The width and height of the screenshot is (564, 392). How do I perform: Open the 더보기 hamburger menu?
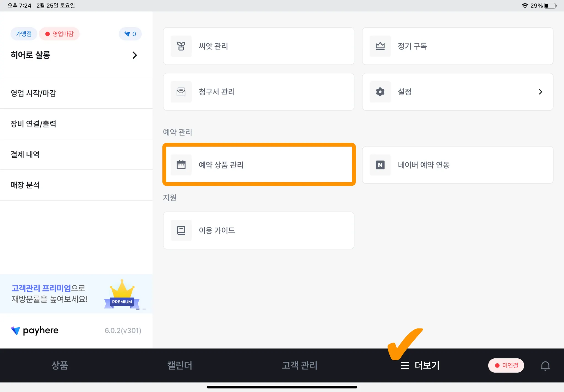pos(420,366)
